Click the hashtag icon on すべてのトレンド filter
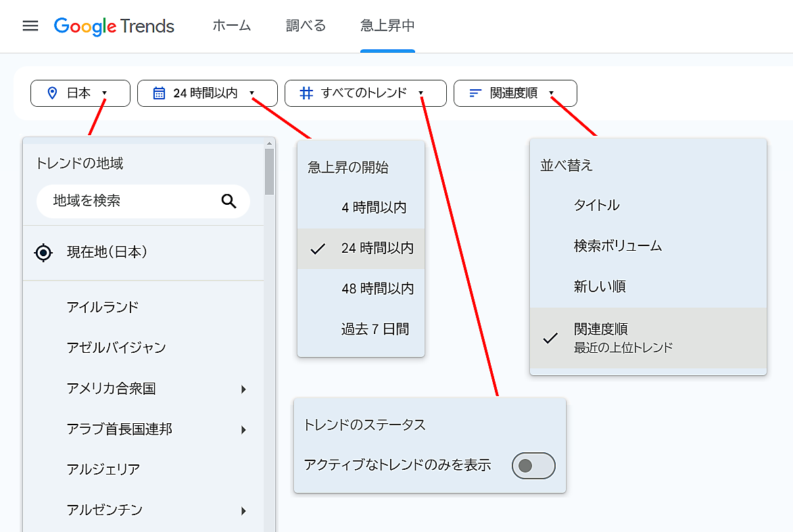The image size is (793, 532). click(x=306, y=93)
